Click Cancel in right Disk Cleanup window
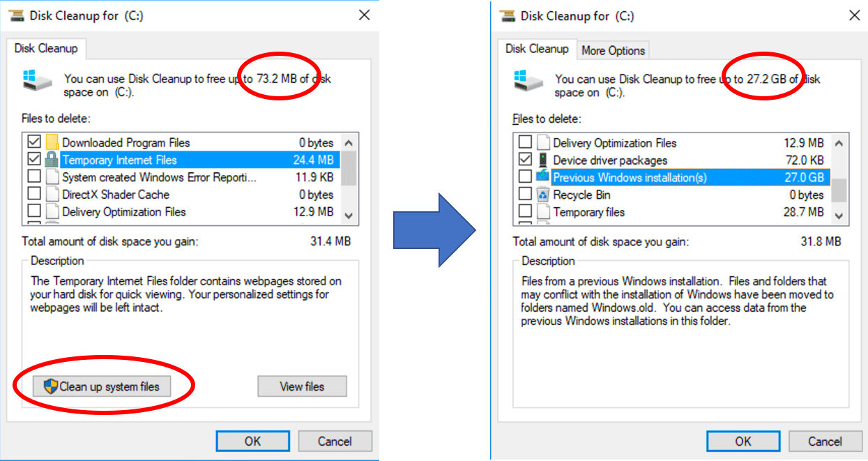 pos(825,441)
